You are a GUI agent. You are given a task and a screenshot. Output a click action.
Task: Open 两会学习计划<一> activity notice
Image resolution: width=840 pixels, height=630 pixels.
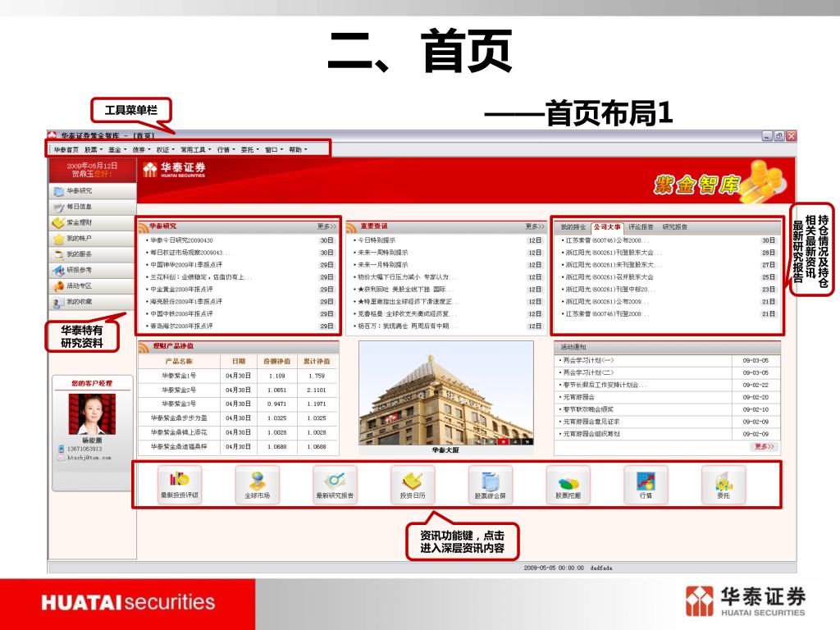tap(588, 361)
